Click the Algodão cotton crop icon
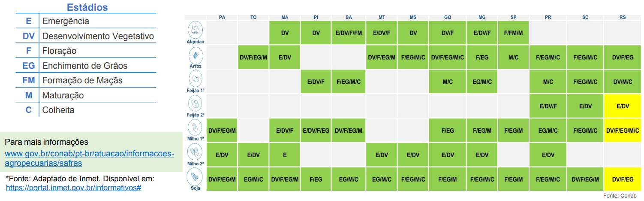 tap(196, 30)
